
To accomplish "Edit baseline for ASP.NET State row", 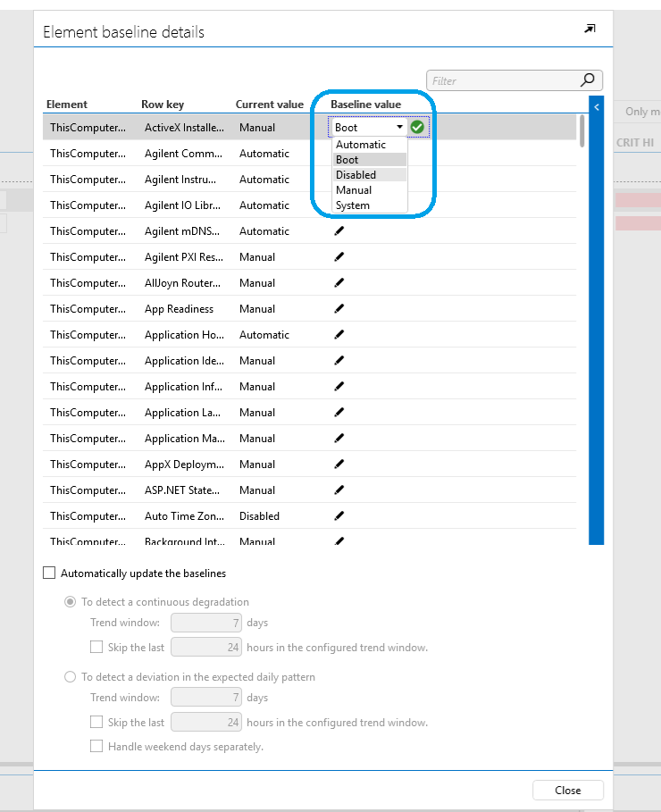I will coord(339,490).
